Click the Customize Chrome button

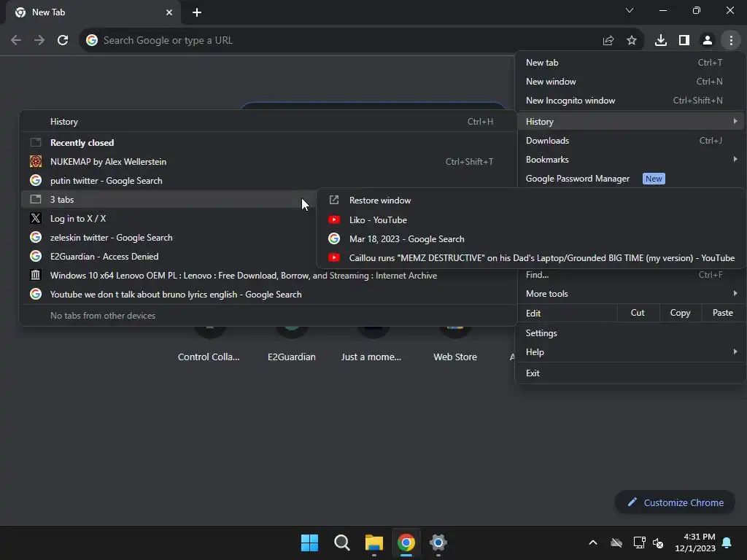675,502
